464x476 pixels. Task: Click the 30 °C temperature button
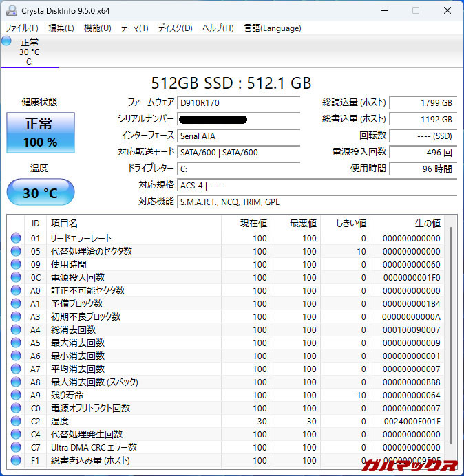(41, 193)
